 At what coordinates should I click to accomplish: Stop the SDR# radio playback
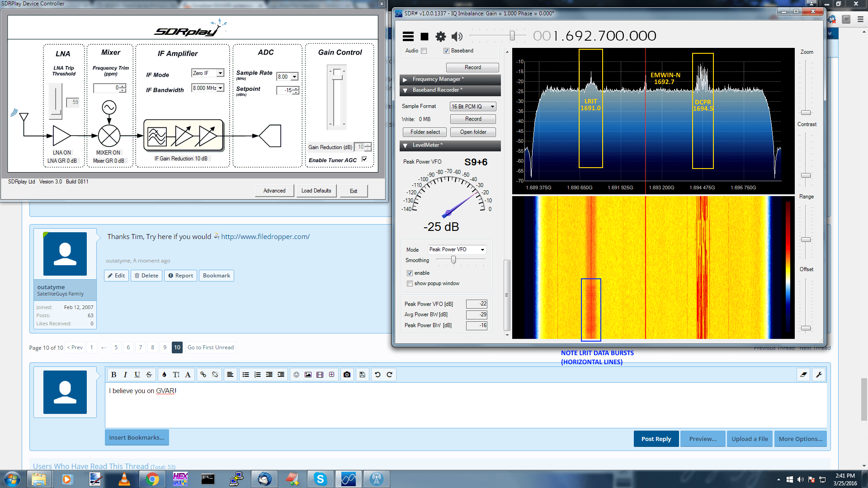(x=425, y=36)
